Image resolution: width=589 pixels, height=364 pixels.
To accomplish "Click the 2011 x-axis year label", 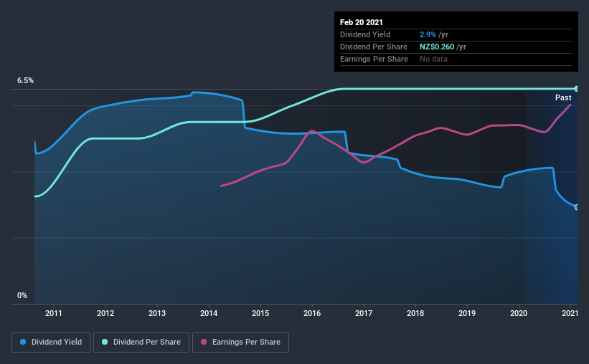I will (x=54, y=313).
